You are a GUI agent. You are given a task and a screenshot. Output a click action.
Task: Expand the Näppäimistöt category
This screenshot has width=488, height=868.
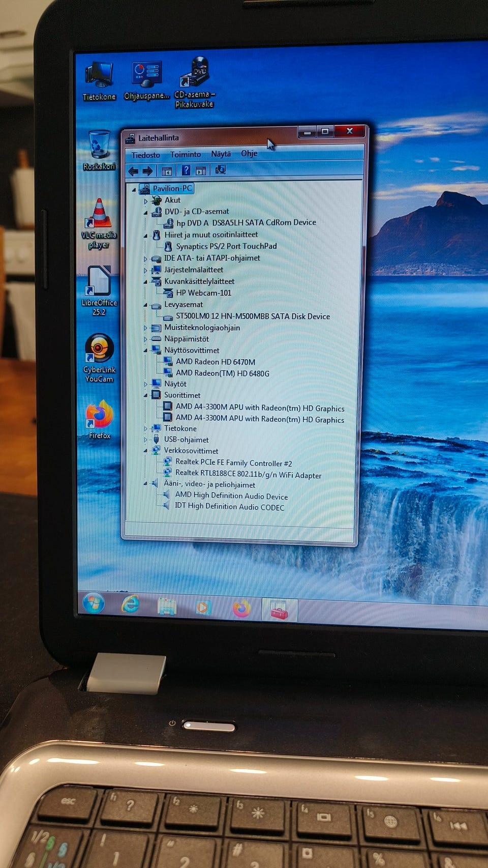click(x=145, y=340)
